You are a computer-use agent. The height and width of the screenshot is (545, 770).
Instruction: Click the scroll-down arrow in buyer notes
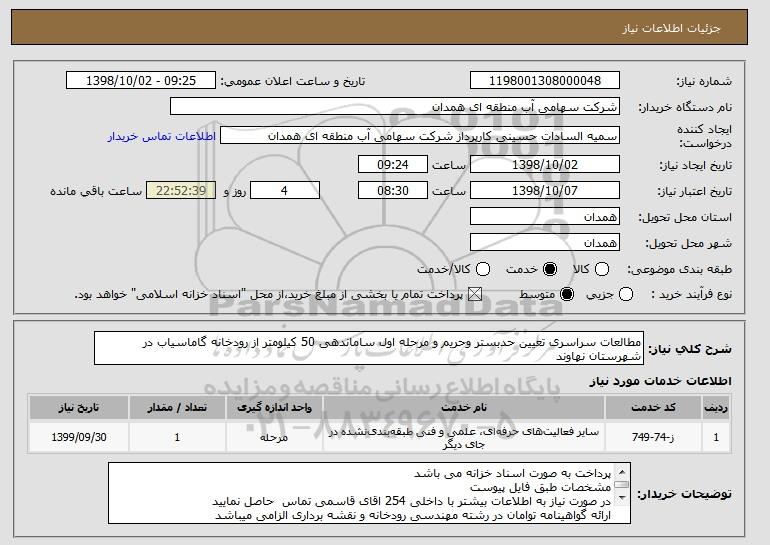click(622, 497)
